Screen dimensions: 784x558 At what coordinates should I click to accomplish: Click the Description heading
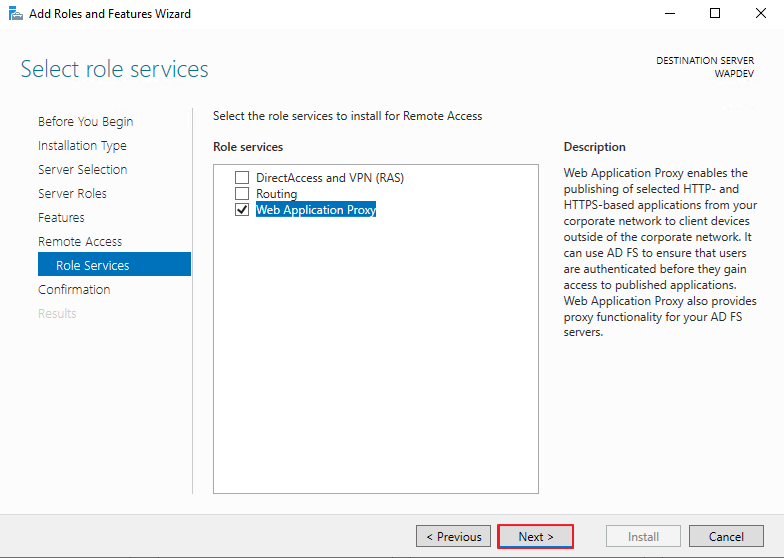click(594, 146)
